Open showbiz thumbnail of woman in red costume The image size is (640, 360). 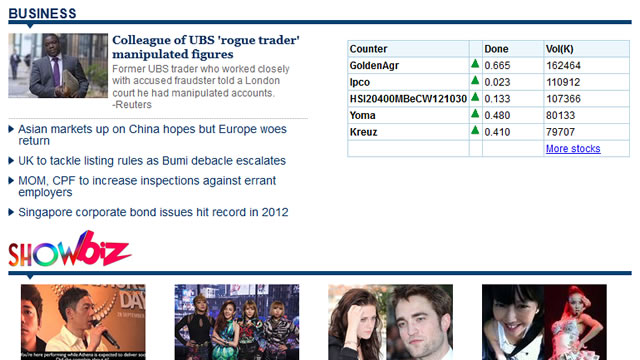pyautogui.click(x=544, y=322)
